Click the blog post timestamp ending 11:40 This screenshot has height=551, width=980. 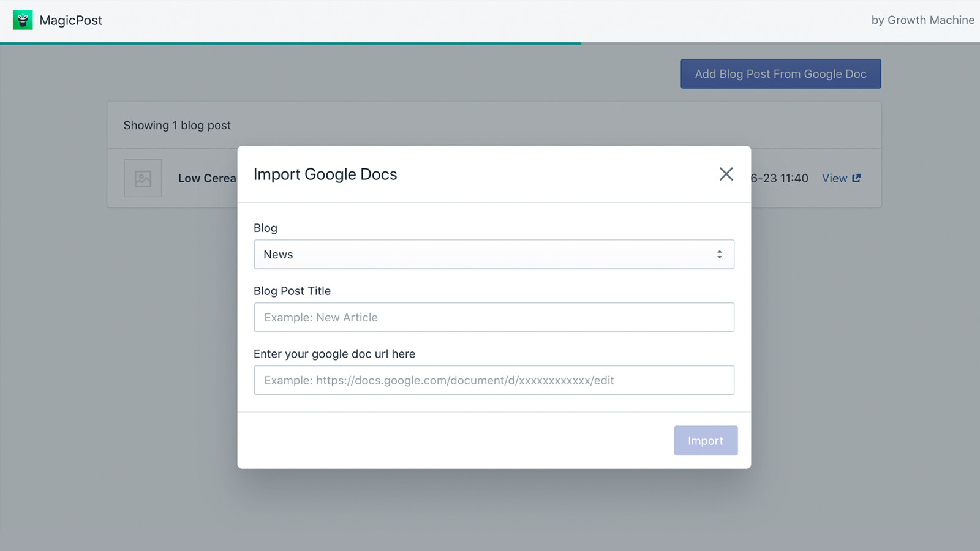[780, 178]
